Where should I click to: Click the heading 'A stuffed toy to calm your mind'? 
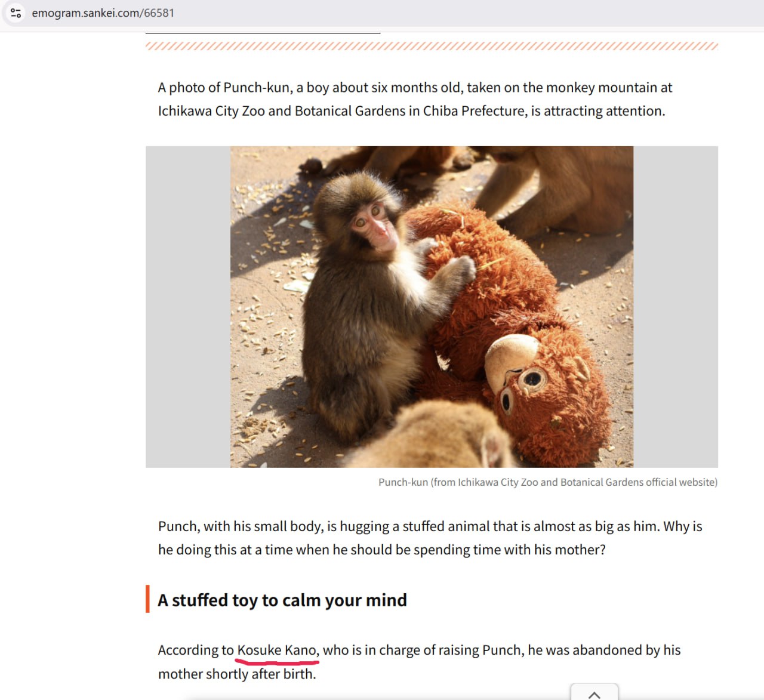pyautogui.click(x=282, y=600)
